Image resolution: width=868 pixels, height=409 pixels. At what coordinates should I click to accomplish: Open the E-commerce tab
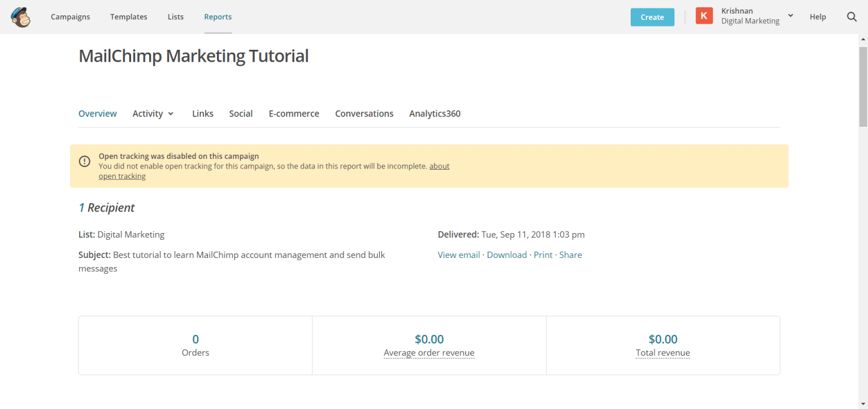(x=293, y=114)
